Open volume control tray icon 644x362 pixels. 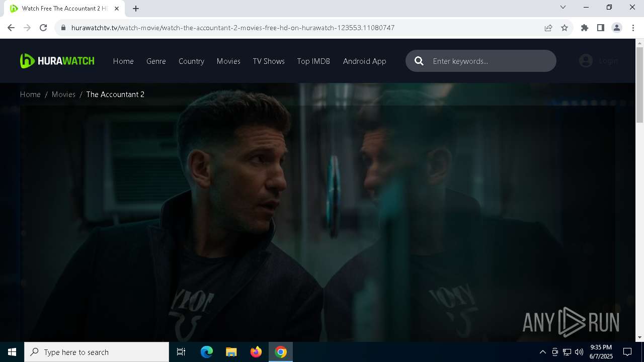click(x=579, y=352)
